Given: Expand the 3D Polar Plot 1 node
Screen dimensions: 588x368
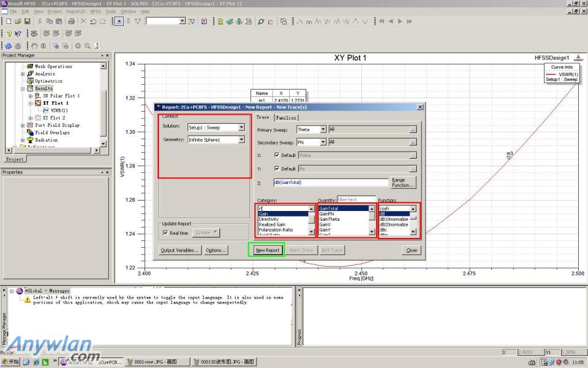Looking at the screenshot, I should pyautogui.click(x=31, y=96).
